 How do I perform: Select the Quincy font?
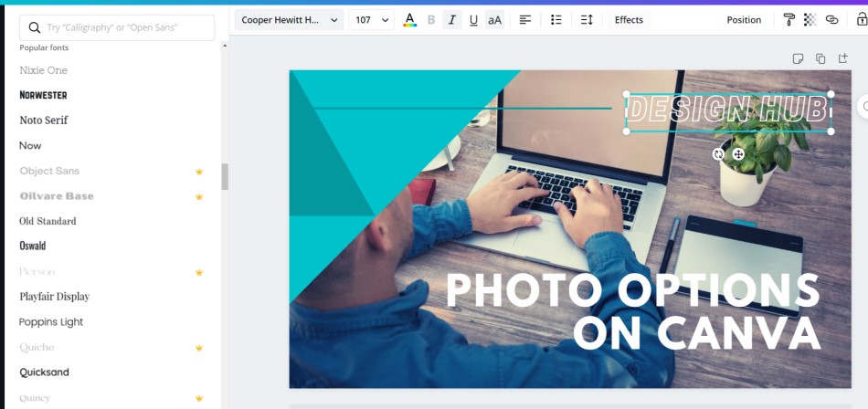point(35,398)
